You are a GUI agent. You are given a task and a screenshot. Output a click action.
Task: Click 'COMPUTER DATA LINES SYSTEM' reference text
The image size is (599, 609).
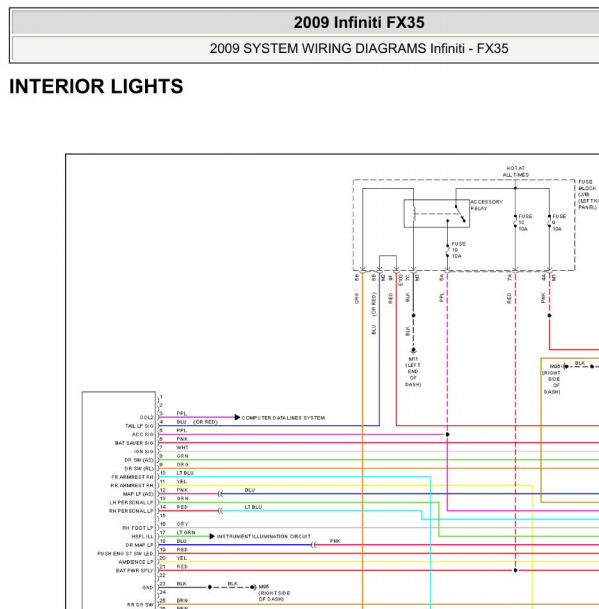click(283, 418)
